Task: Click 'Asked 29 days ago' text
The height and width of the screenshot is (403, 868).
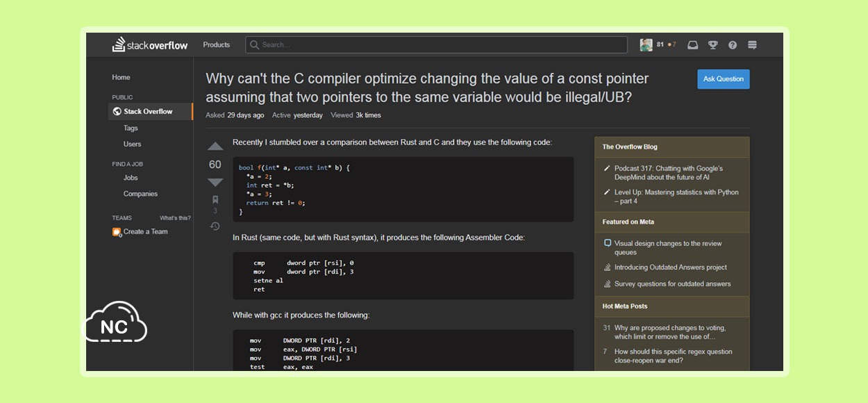Action: tap(235, 115)
